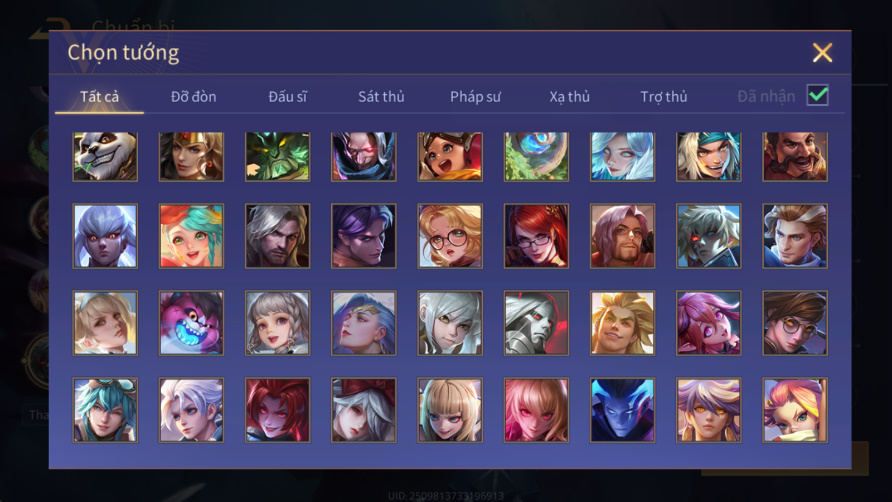Select the Tất cả tab
The width and height of the screenshot is (892, 502).
click(100, 97)
